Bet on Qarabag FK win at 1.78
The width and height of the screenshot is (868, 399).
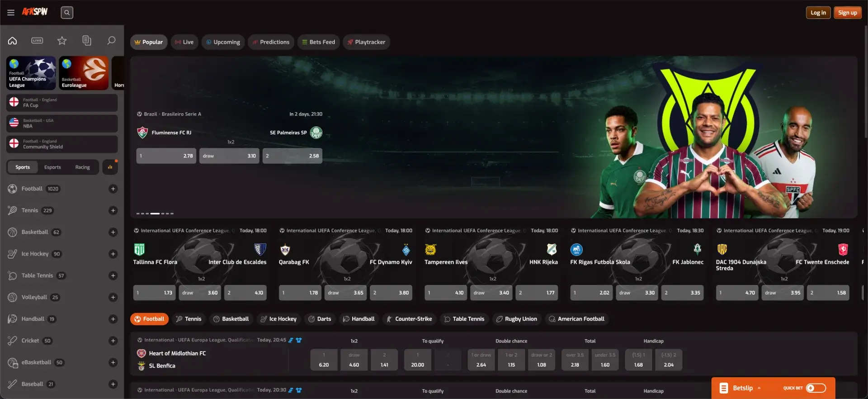pos(300,293)
